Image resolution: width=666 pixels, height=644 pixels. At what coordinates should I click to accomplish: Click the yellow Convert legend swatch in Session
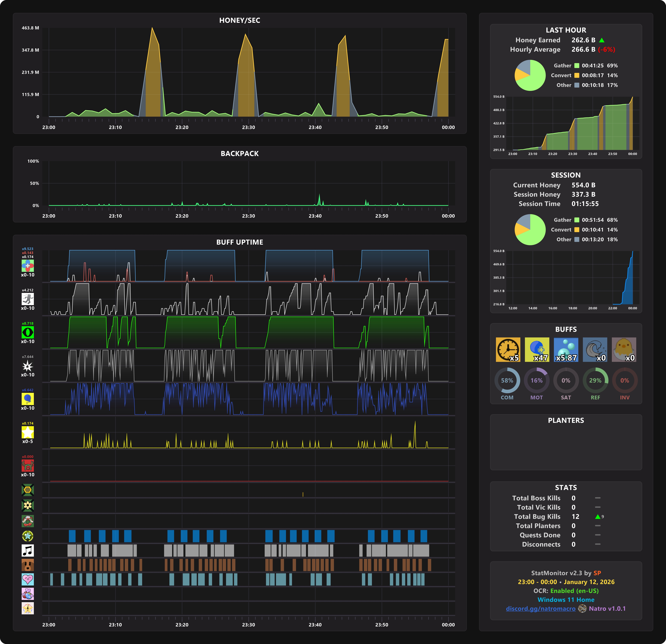[x=577, y=230]
